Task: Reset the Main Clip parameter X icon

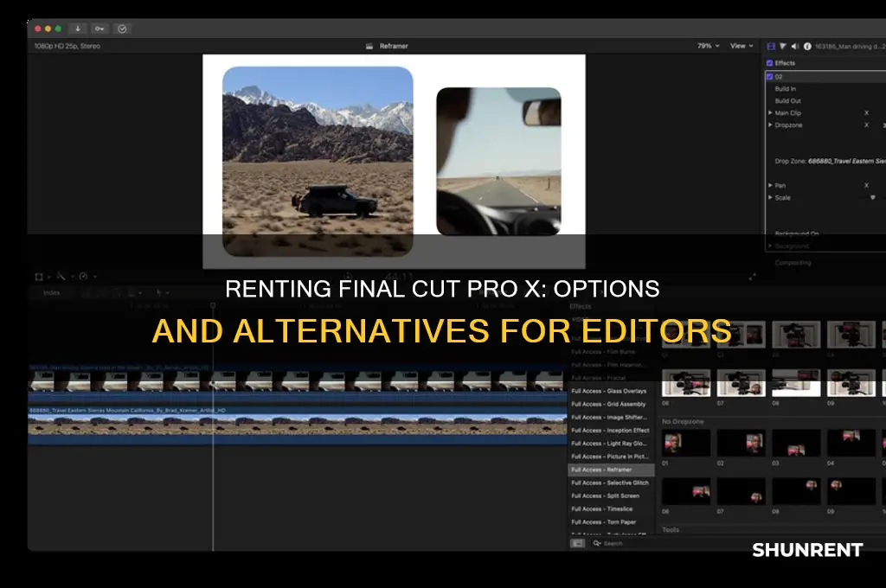Action: click(x=866, y=113)
